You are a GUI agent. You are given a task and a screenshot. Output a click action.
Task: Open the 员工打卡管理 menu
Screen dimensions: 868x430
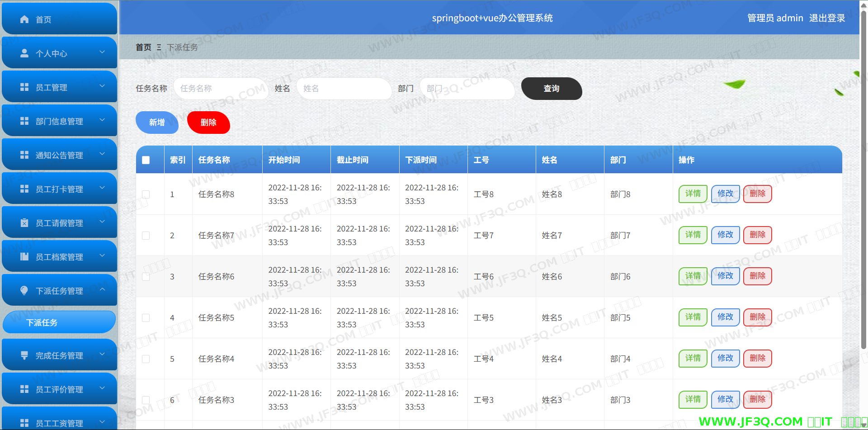59,189
